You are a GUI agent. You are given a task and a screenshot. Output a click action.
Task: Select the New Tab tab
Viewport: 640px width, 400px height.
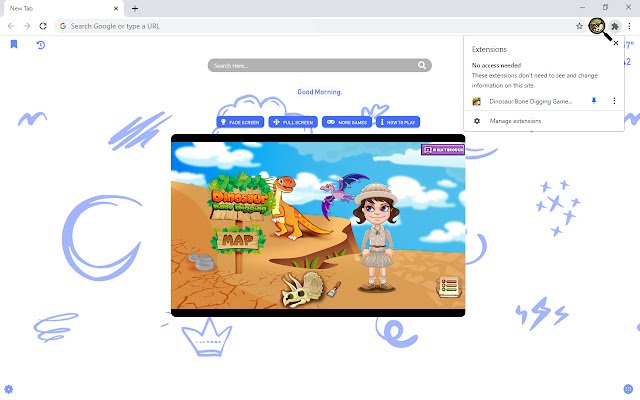tap(64, 9)
